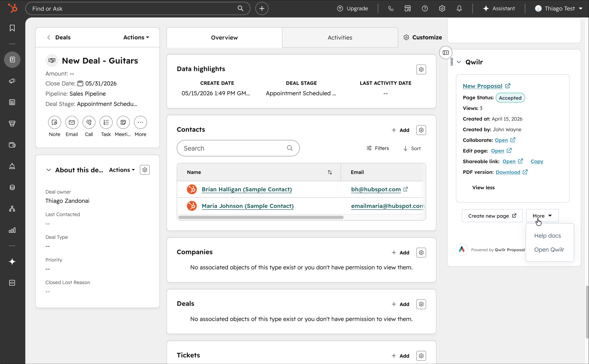Collapse the Qwilr card chevron

[x=459, y=62]
